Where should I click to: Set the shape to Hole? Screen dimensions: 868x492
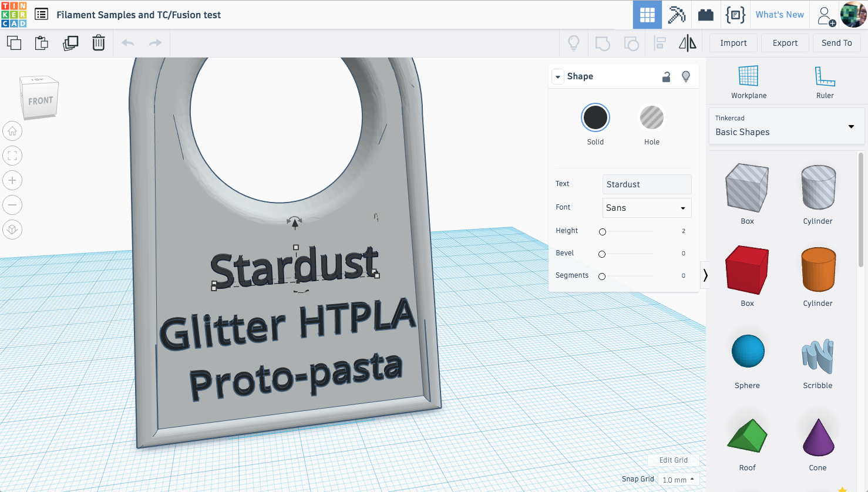(x=652, y=118)
